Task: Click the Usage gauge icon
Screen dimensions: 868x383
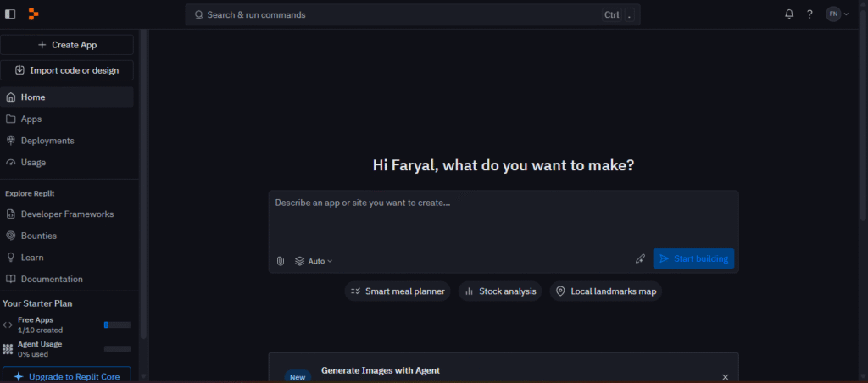Action: tap(10, 162)
